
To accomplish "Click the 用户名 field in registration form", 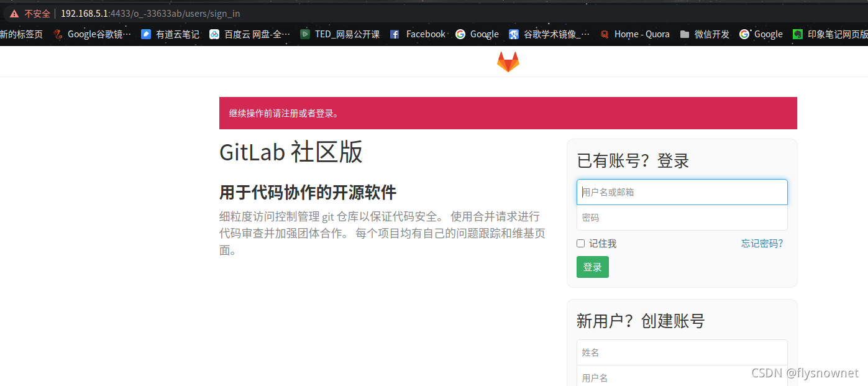I will (x=682, y=376).
